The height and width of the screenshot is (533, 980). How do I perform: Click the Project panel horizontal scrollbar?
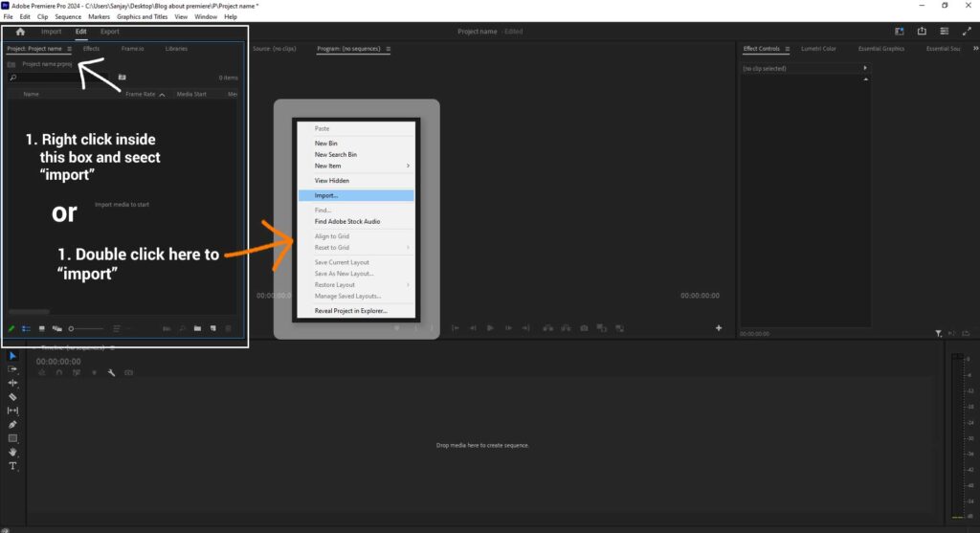[29, 311]
